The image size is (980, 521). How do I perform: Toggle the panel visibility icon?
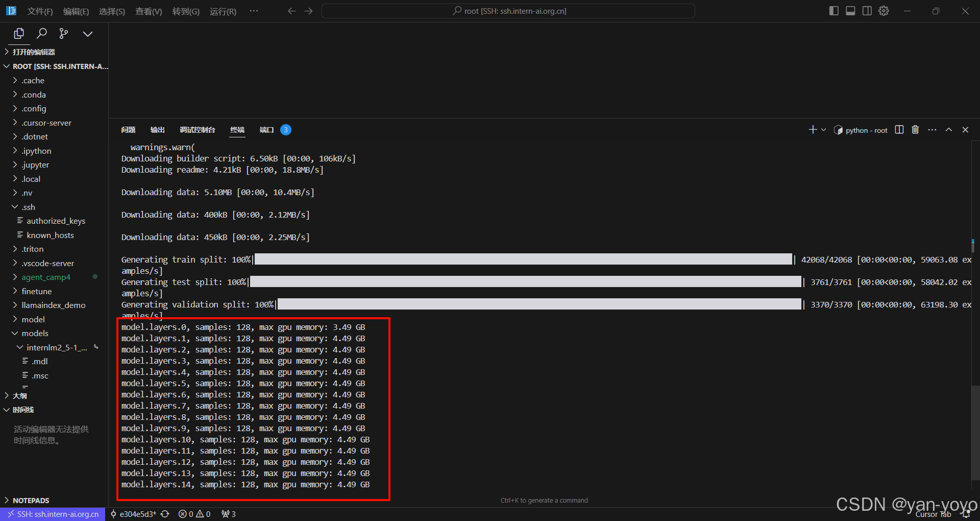(850, 10)
